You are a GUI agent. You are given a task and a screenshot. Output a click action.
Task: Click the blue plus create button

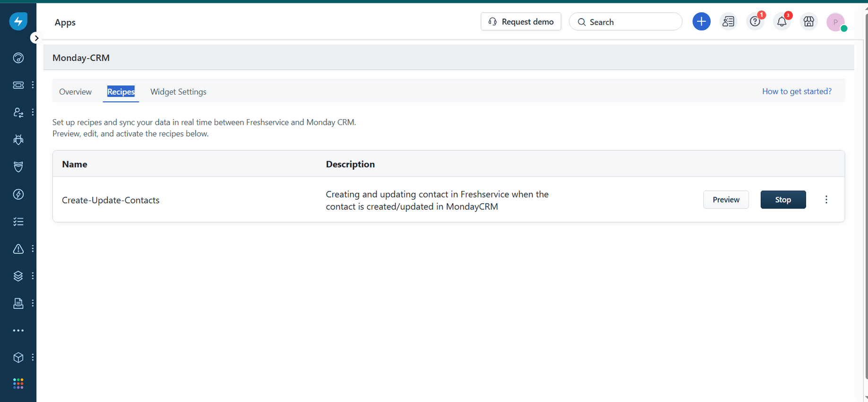tap(701, 22)
